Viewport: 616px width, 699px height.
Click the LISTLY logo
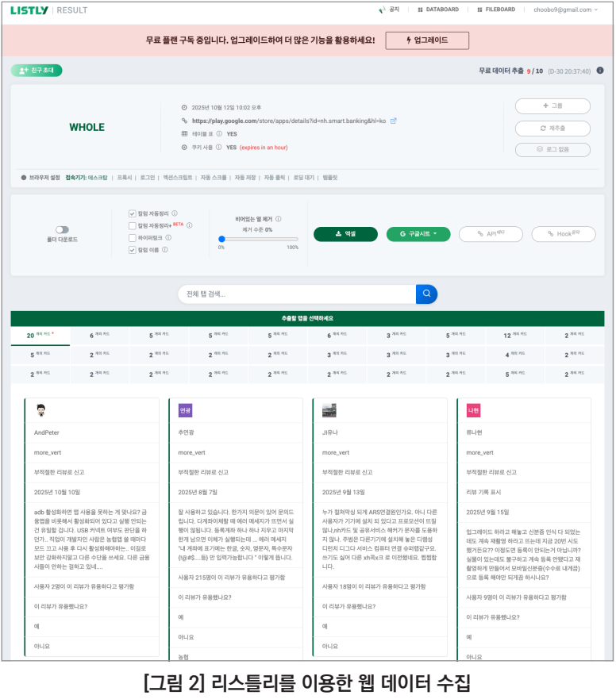tap(29, 10)
